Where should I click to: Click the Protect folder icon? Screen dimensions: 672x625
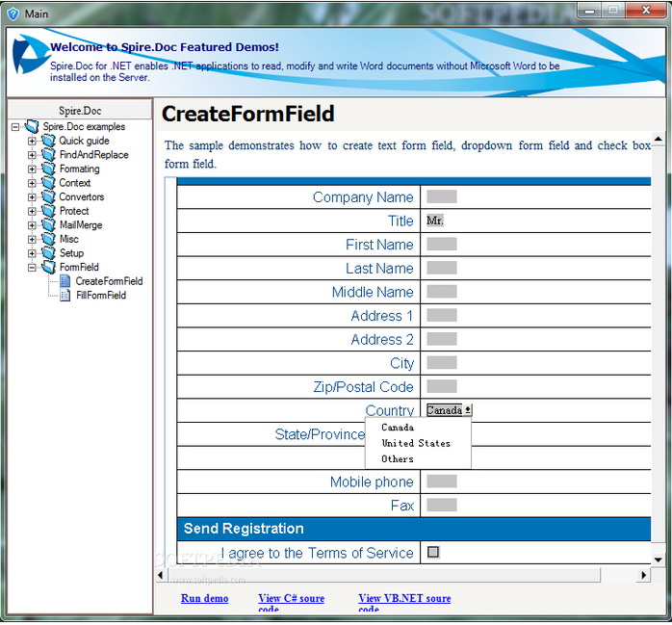[x=48, y=211]
